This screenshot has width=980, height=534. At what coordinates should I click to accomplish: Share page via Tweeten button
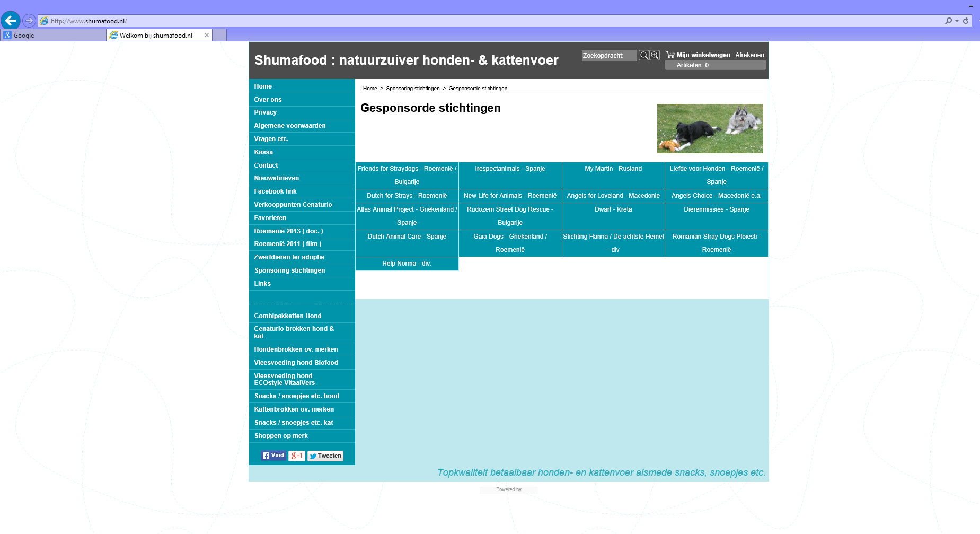click(325, 456)
